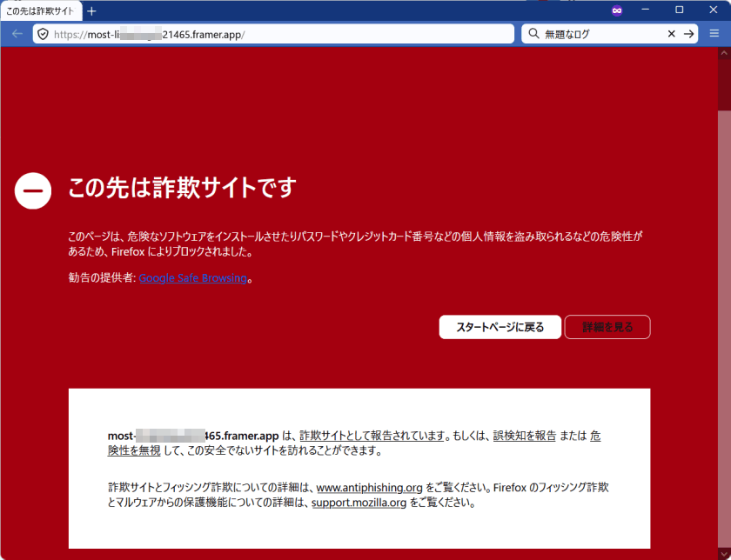Open the support.mozilla.org link
731x560 pixels.
point(359,503)
